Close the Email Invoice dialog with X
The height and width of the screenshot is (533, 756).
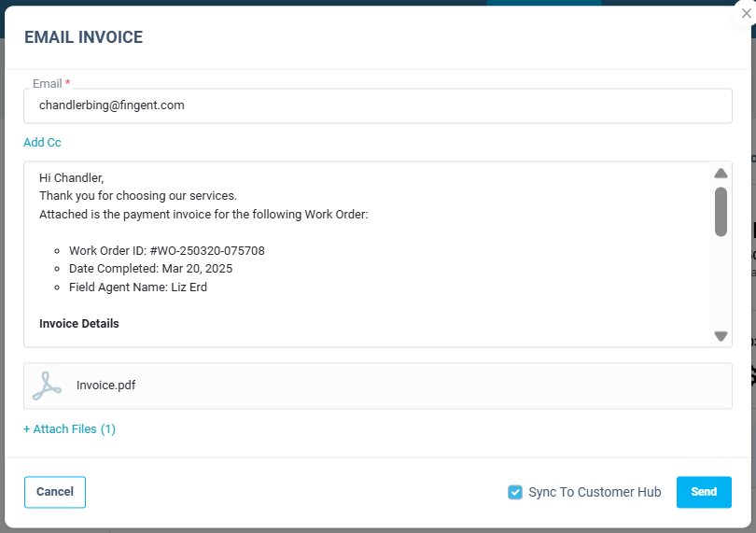point(746,13)
